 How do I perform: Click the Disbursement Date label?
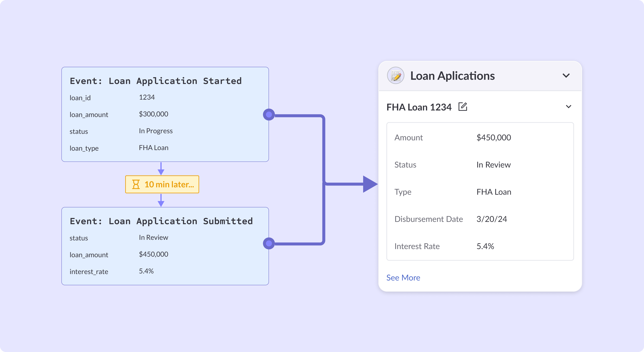point(429,219)
